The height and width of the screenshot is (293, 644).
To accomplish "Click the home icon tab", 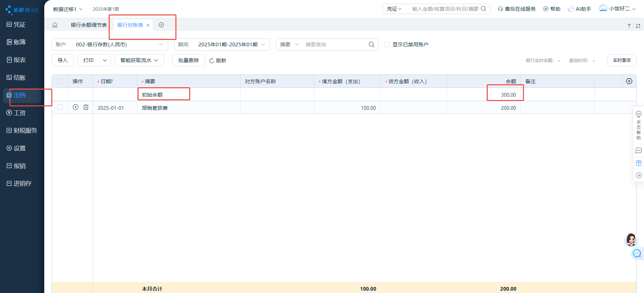I will 55,25.
